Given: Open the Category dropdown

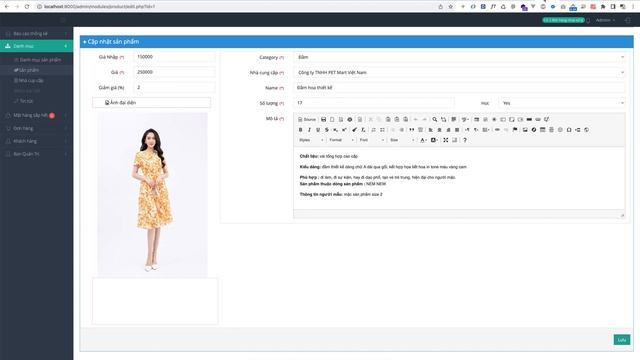Looking at the screenshot, I should click(459, 57).
